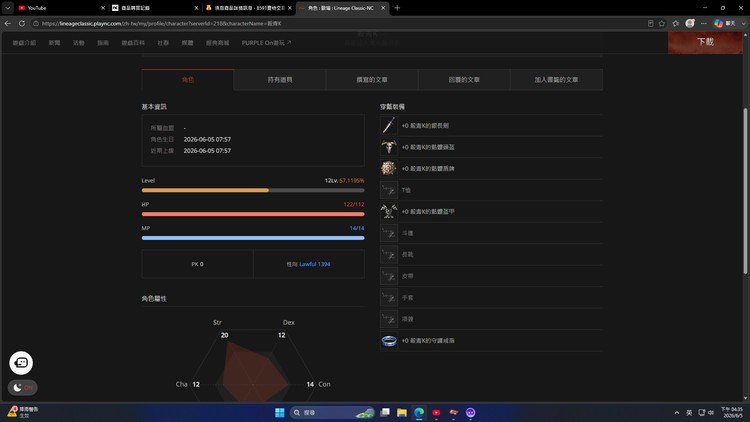Switch to the 8591 trading browser tab
The image size is (750, 422).
(x=248, y=8)
